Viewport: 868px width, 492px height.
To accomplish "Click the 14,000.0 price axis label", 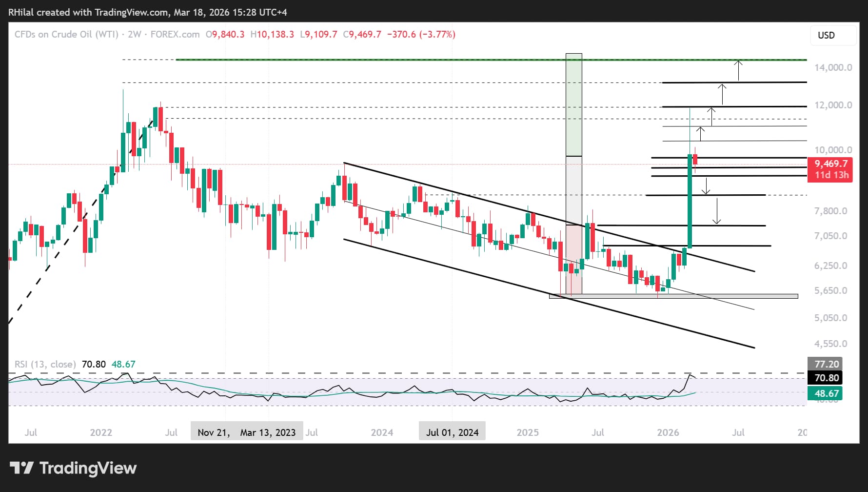I will point(833,67).
